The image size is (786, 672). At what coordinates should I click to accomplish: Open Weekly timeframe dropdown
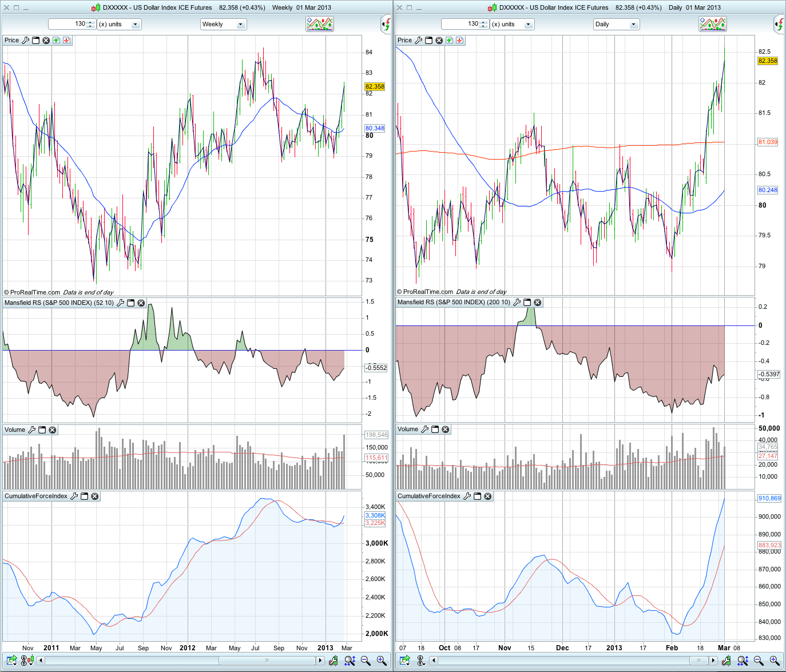(223, 25)
